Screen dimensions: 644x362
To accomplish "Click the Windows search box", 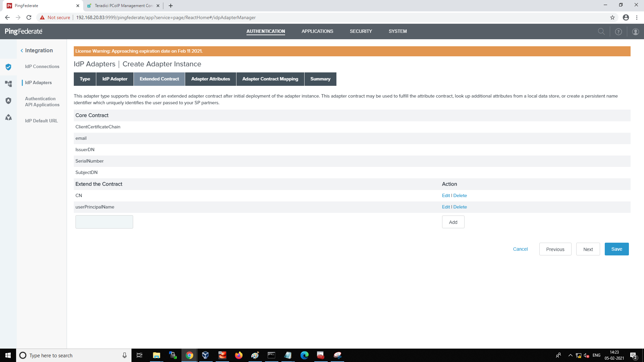I will [74, 355].
